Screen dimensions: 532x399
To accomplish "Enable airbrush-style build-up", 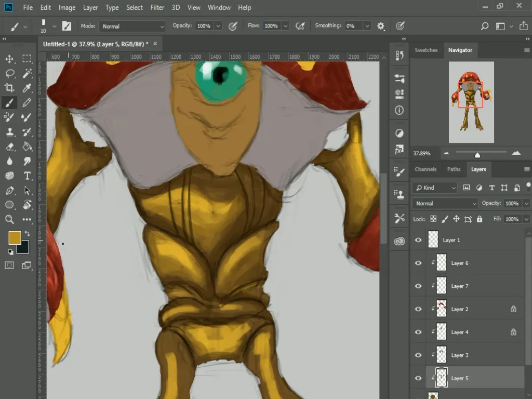I will coord(300,26).
